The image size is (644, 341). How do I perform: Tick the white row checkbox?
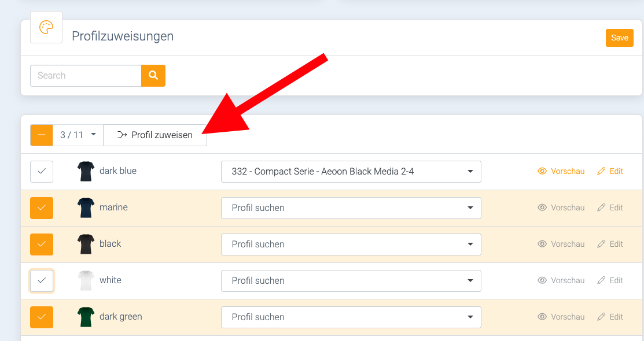(42, 281)
